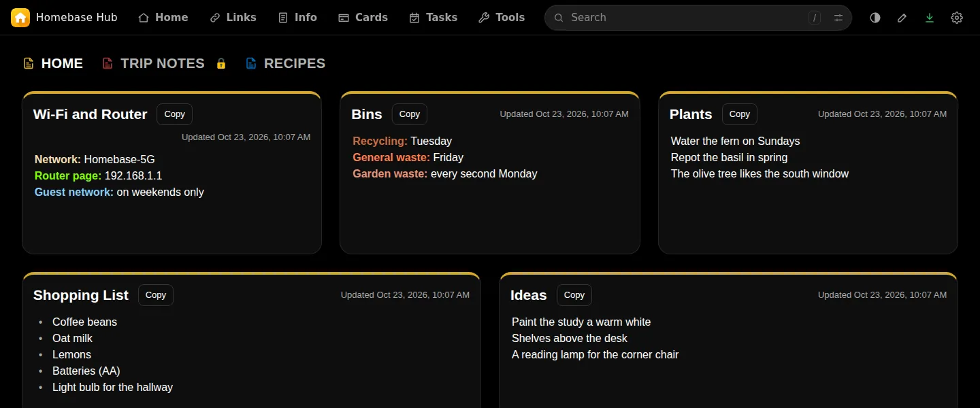Click the Guest network line

(x=119, y=192)
